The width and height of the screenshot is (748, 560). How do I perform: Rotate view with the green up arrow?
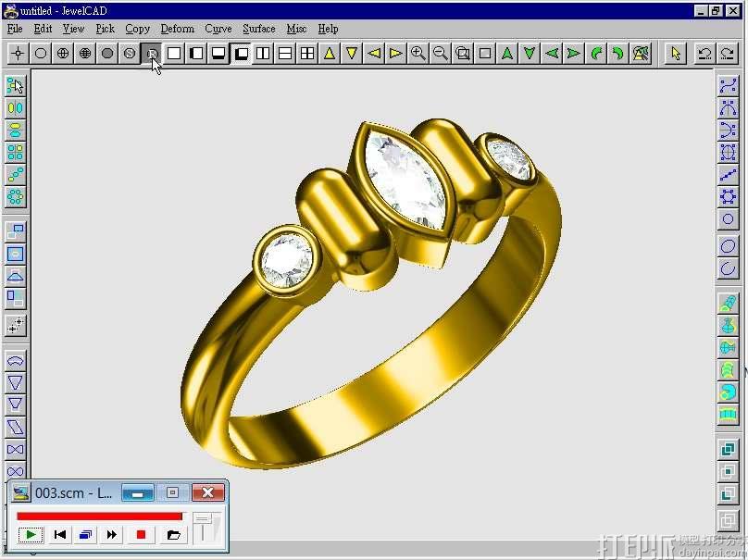pyautogui.click(x=507, y=53)
